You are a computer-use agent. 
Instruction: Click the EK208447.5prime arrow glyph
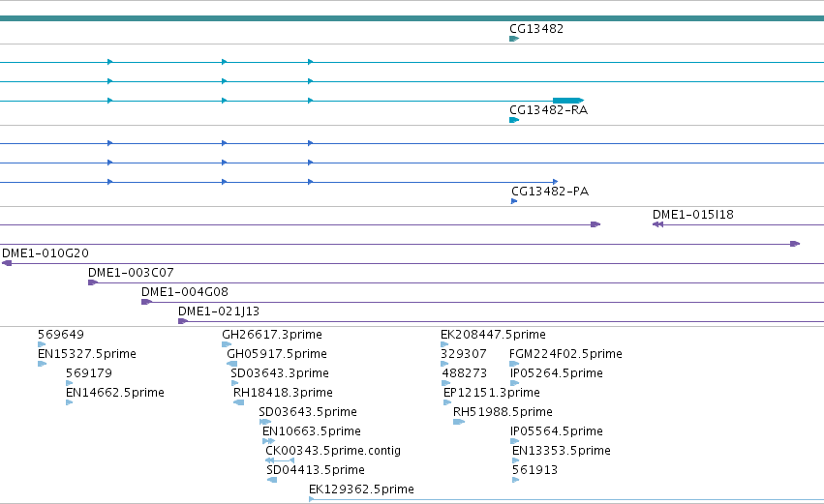point(444,344)
